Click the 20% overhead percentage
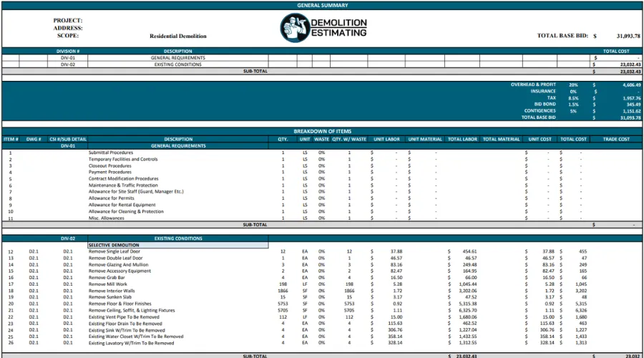The width and height of the screenshot is (644, 358). 573,85
